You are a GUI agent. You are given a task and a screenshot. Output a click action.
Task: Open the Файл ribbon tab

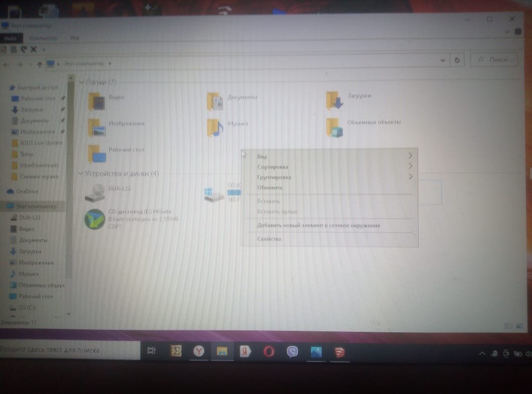(x=11, y=38)
